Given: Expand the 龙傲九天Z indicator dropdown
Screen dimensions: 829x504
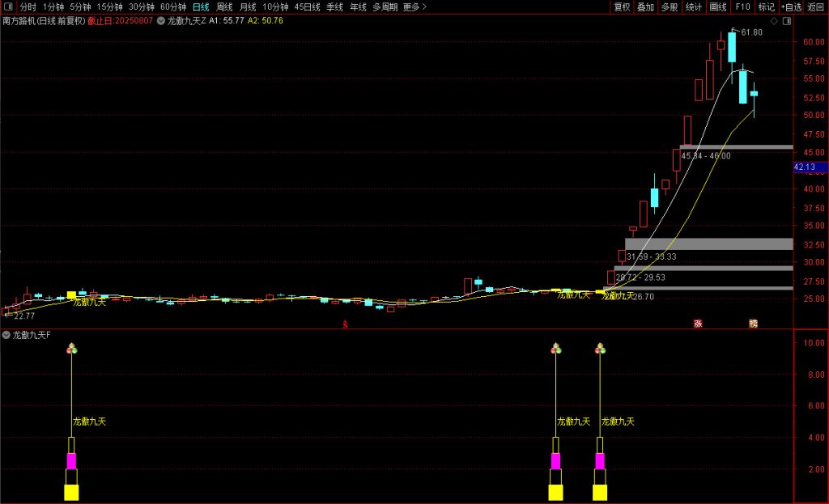Looking at the screenshot, I should [x=161, y=21].
